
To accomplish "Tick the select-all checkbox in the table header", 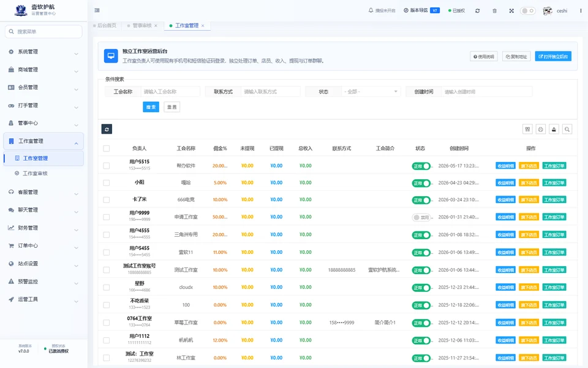I will click(x=107, y=148).
